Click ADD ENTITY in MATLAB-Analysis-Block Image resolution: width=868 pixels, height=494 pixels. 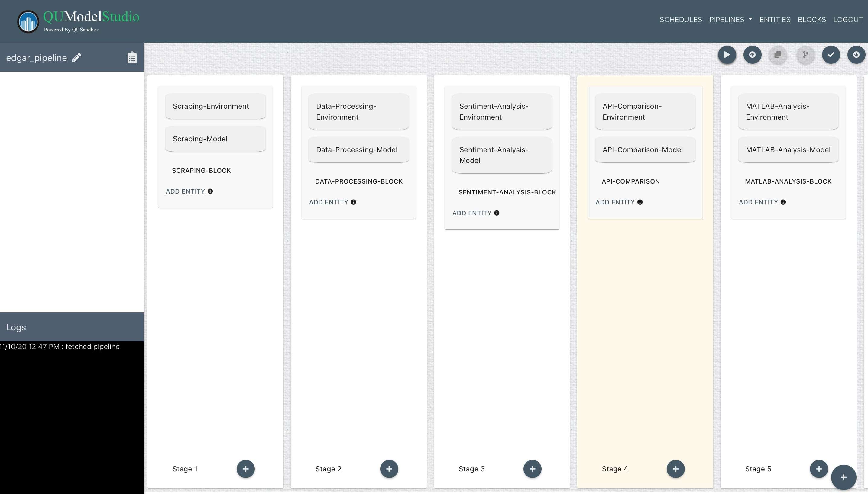758,202
